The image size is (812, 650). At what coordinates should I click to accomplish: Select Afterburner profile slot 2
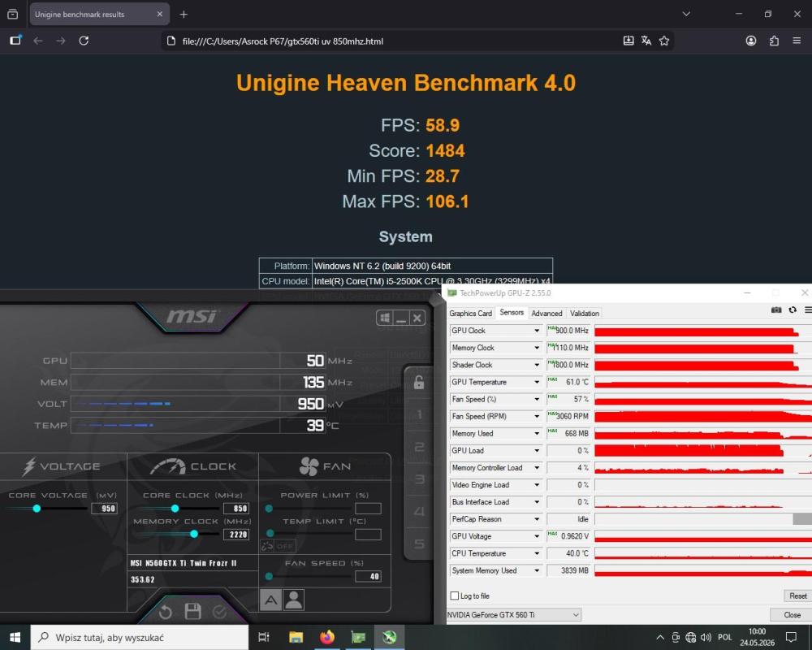420,447
